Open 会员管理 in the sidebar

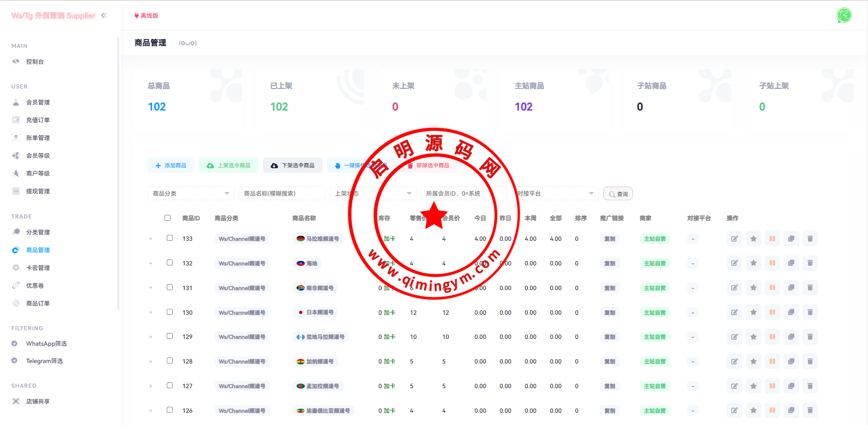(x=38, y=102)
